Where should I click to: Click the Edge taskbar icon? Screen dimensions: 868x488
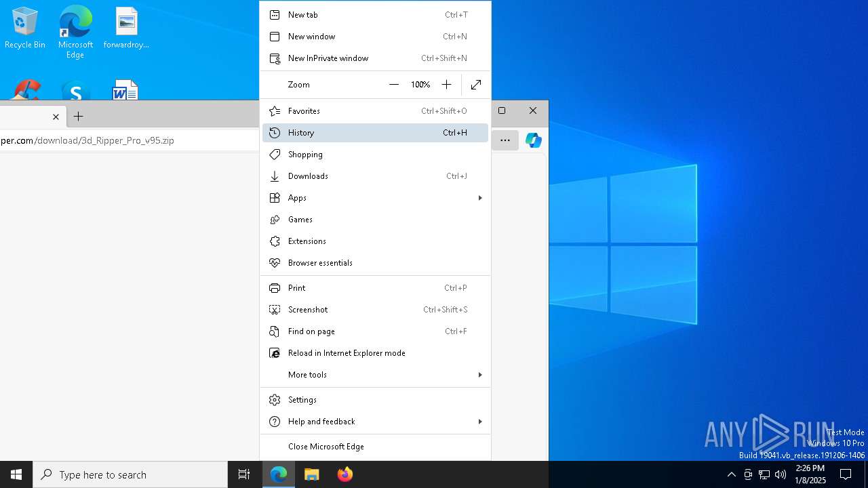click(279, 474)
